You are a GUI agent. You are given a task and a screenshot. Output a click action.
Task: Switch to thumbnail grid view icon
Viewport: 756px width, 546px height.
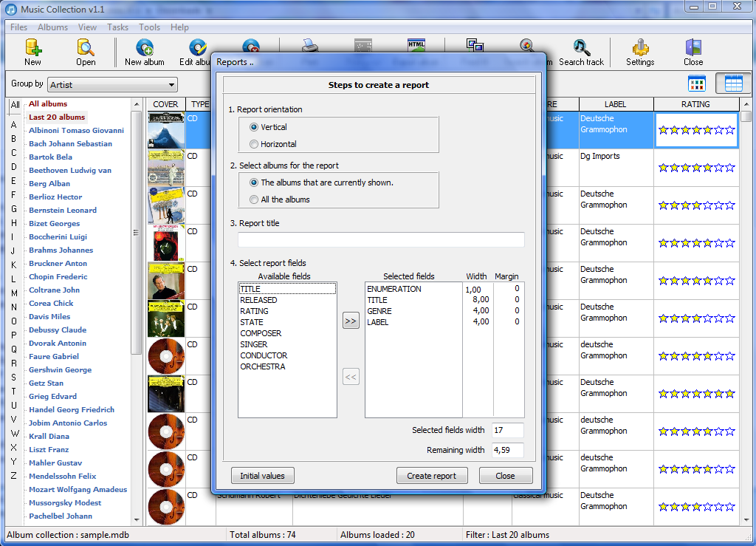[697, 83]
